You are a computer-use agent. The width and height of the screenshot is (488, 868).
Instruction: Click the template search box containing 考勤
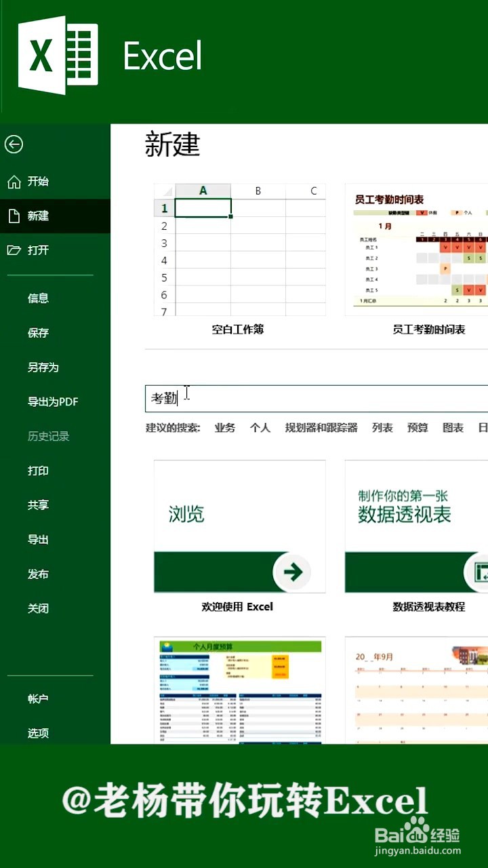point(317,399)
